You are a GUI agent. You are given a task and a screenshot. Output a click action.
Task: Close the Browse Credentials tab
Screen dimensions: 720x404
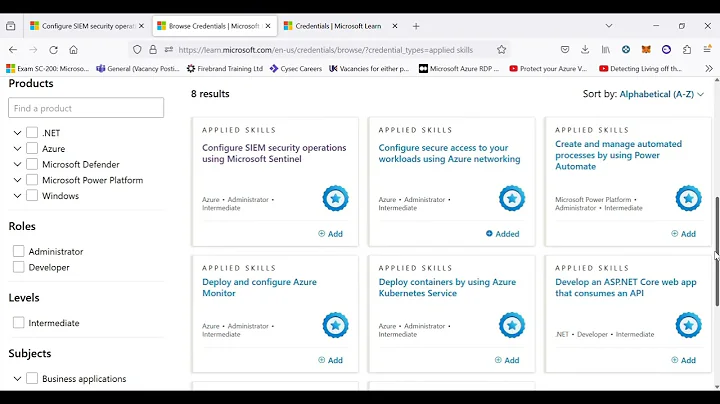pos(268,26)
